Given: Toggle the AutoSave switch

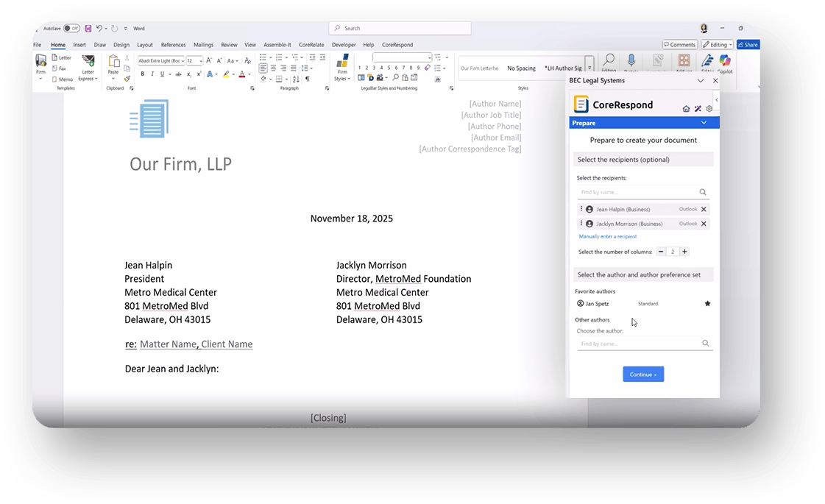Looking at the screenshot, I should coord(71,29).
